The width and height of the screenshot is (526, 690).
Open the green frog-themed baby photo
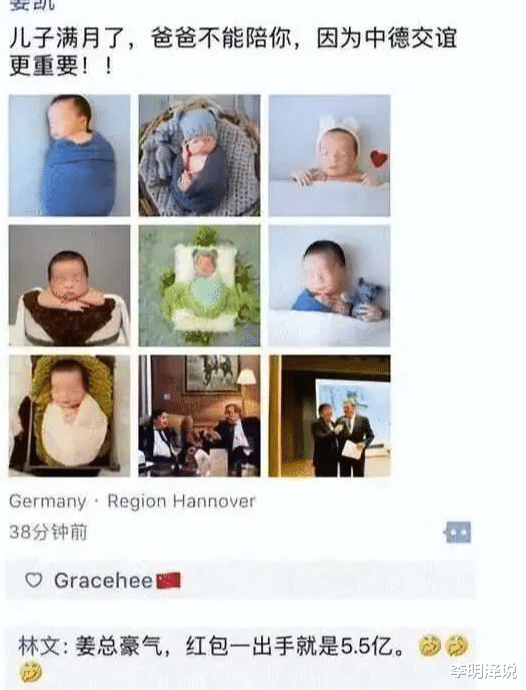coord(199,286)
